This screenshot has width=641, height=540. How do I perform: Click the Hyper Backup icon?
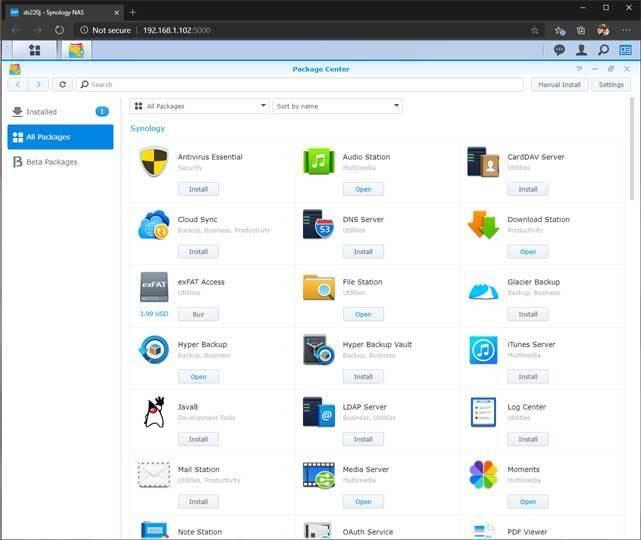154,350
